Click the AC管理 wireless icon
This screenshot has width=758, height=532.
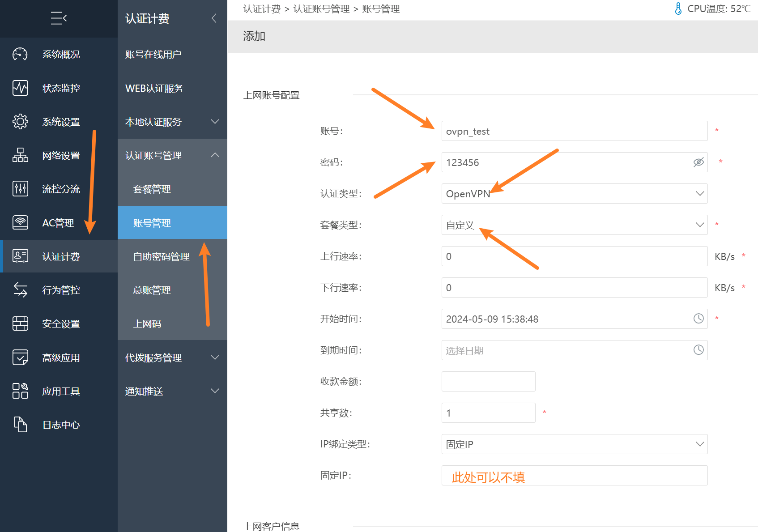pyautogui.click(x=20, y=222)
